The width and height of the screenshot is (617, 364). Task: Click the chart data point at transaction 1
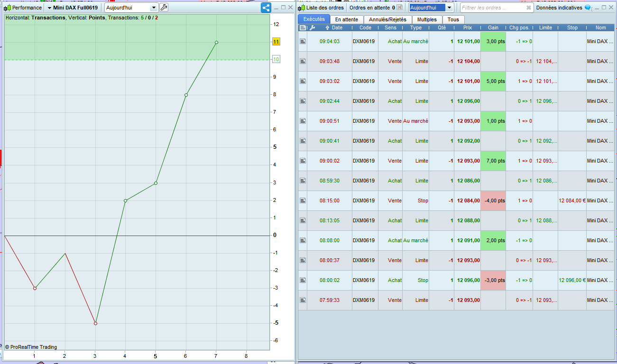pyautogui.click(x=35, y=288)
